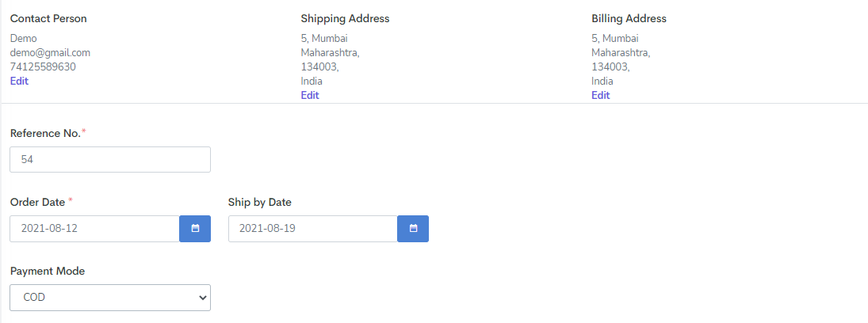Open the Order Date calendar picker

tap(195, 229)
